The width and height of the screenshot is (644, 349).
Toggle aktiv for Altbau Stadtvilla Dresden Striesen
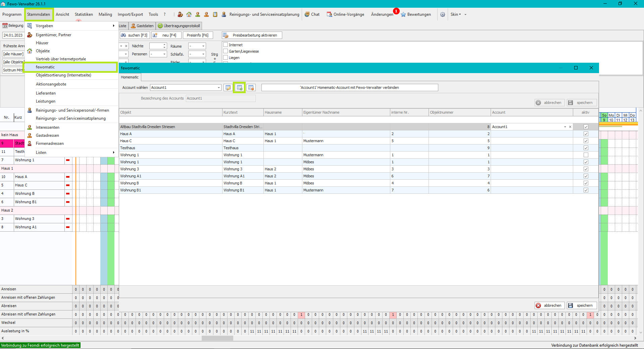586,127
